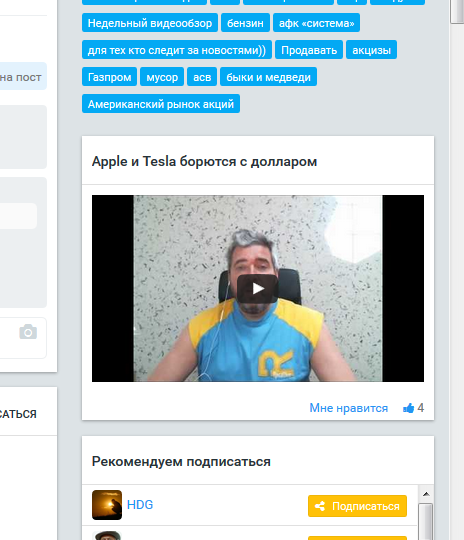Select the мусор tag
The image size is (464, 540).
click(x=162, y=76)
